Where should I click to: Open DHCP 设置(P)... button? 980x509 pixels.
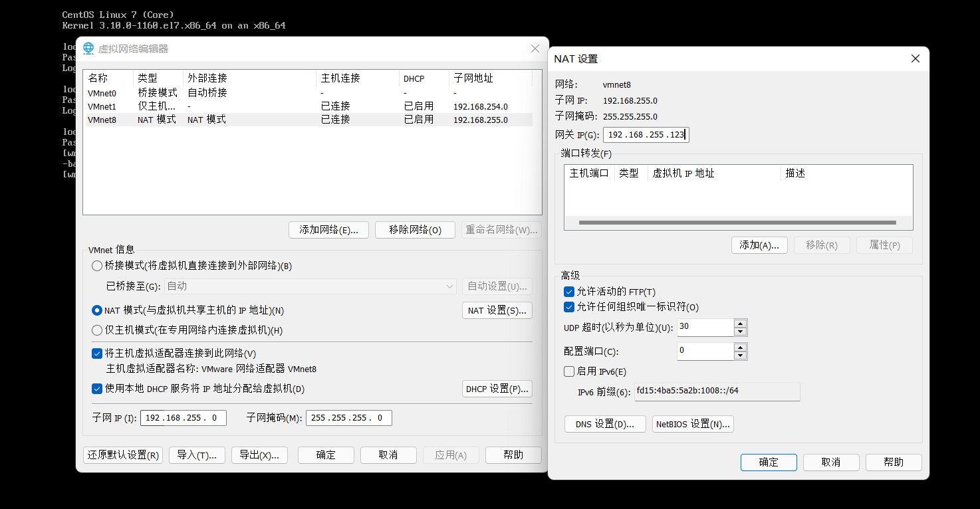coord(497,389)
